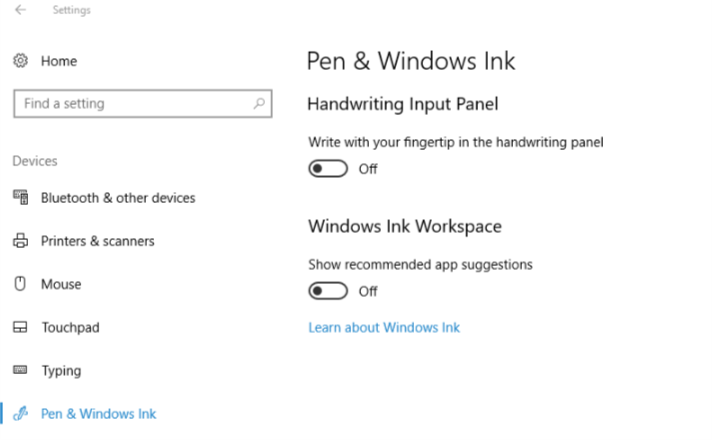
Task: Go to Printers & scanners settings
Action: point(98,241)
